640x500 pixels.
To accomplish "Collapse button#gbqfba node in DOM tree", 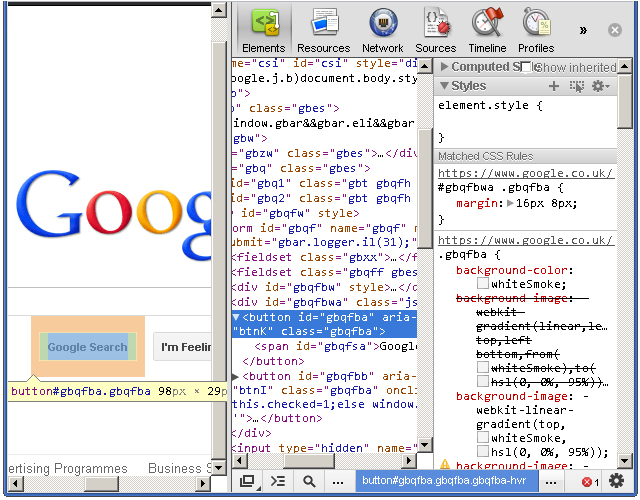I will coord(236,317).
